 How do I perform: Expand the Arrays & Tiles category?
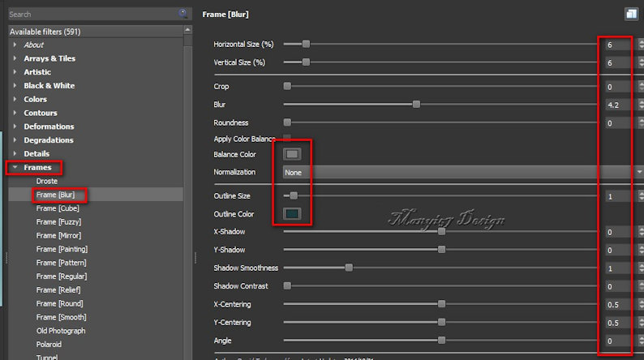click(15, 58)
